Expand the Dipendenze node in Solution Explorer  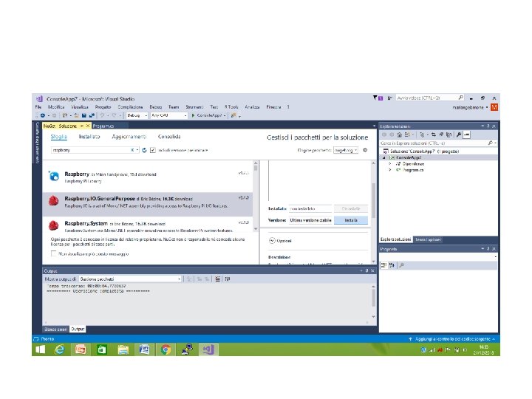[390, 164]
